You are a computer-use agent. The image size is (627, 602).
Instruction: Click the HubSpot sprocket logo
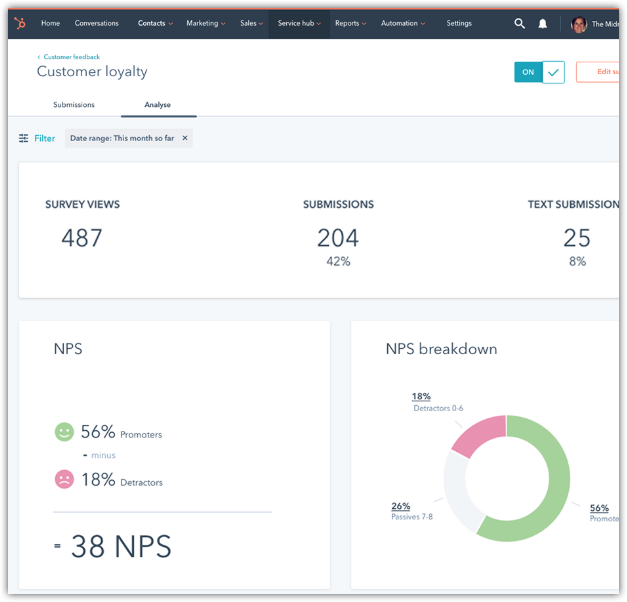[x=20, y=23]
